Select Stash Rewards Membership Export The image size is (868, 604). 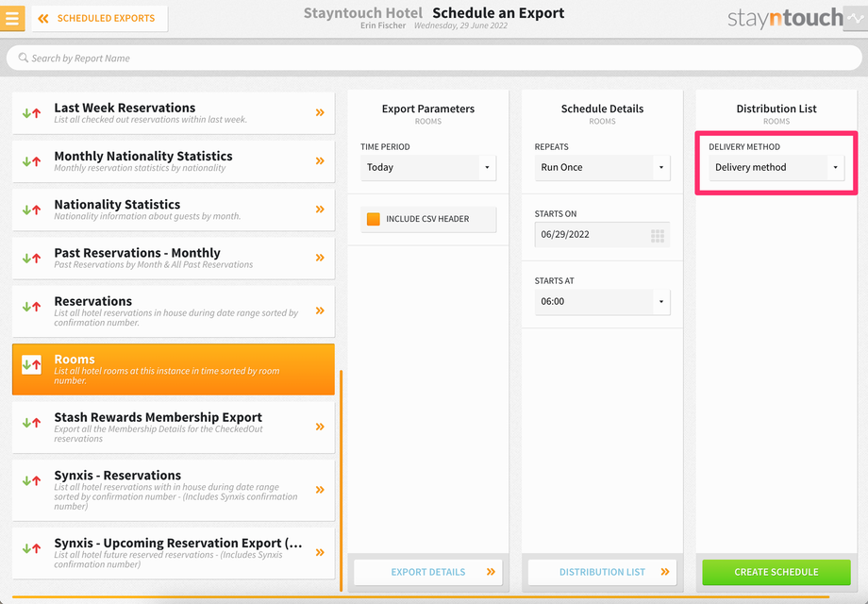[x=174, y=428]
